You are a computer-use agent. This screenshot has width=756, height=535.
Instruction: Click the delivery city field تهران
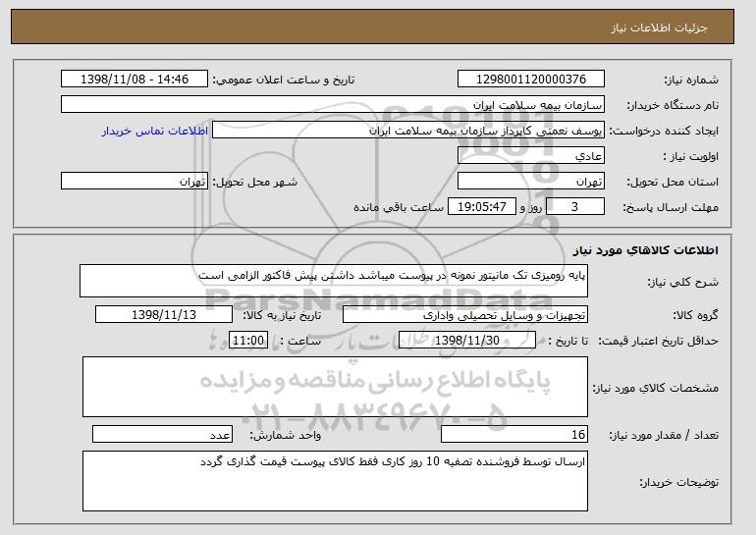[135, 182]
